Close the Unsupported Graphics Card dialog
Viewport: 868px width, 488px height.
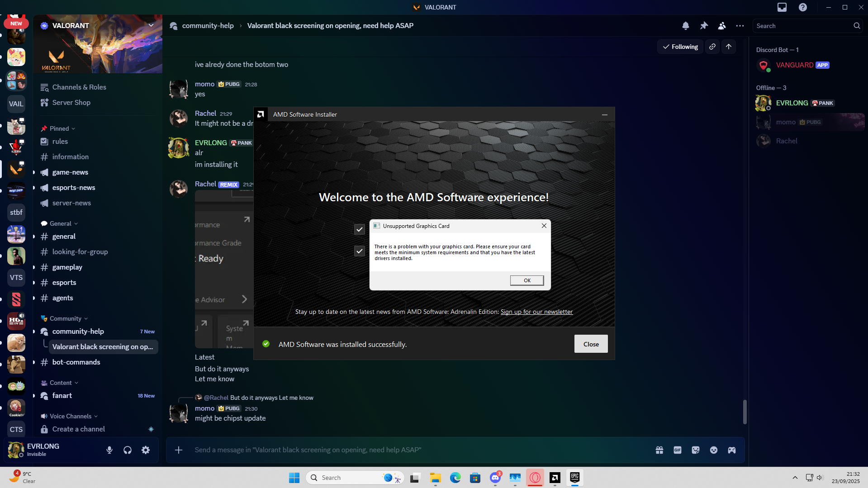pos(544,226)
